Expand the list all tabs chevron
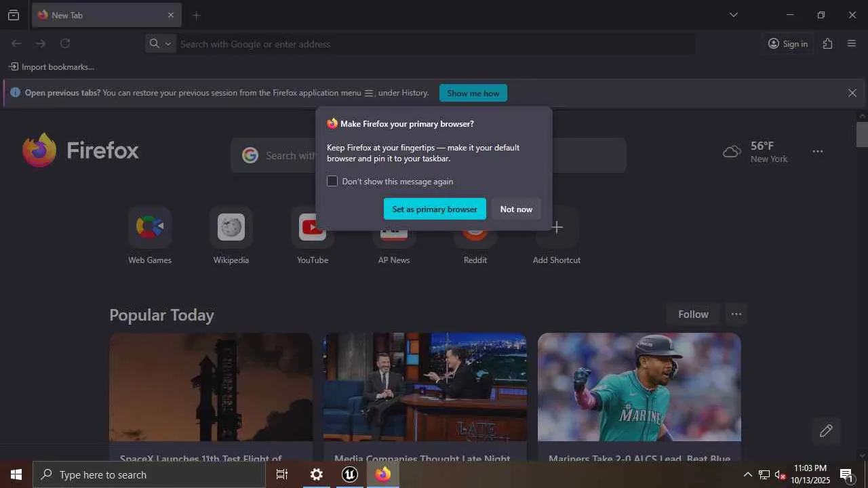Image resolution: width=868 pixels, height=488 pixels. click(733, 15)
